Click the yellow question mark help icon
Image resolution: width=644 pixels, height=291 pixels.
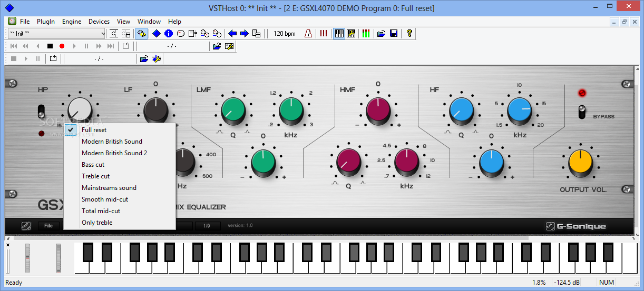point(409,33)
